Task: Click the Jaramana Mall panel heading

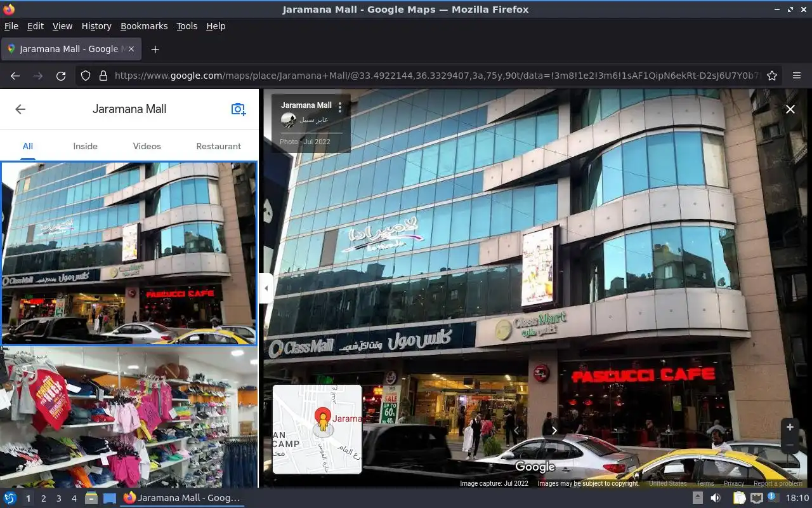Action: 129,109
